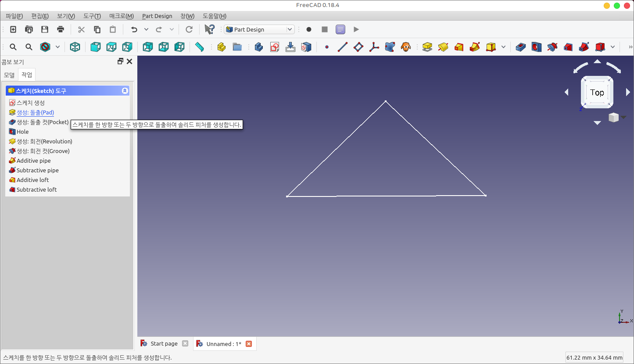
Task: Click Additive loft in task panel
Action: tap(32, 180)
